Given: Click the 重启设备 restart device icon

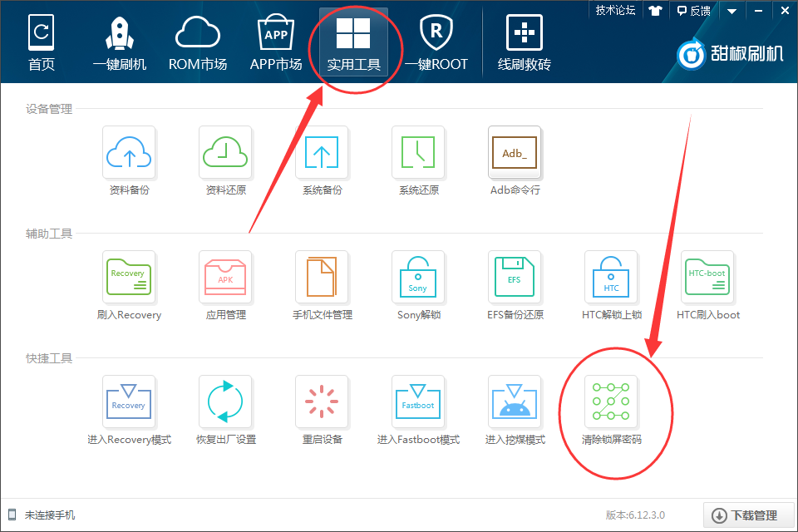Looking at the screenshot, I should (x=322, y=401).
